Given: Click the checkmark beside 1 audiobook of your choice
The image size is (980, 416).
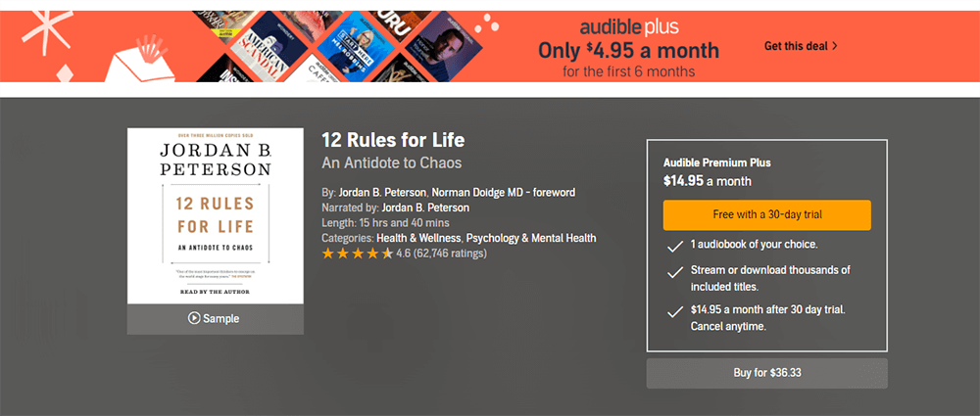Looking at the screenshot, I should (x=674, y=247).
